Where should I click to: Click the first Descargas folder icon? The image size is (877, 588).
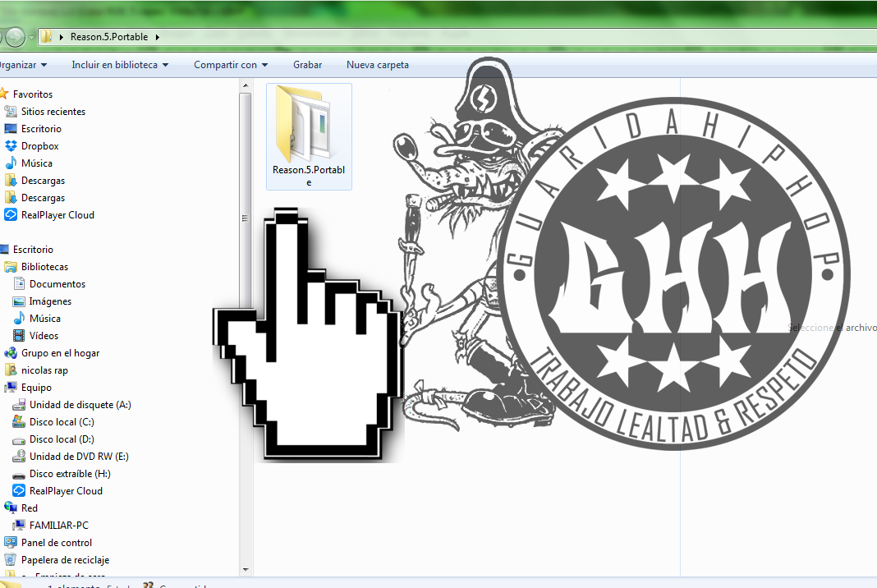tap(10, 181)
